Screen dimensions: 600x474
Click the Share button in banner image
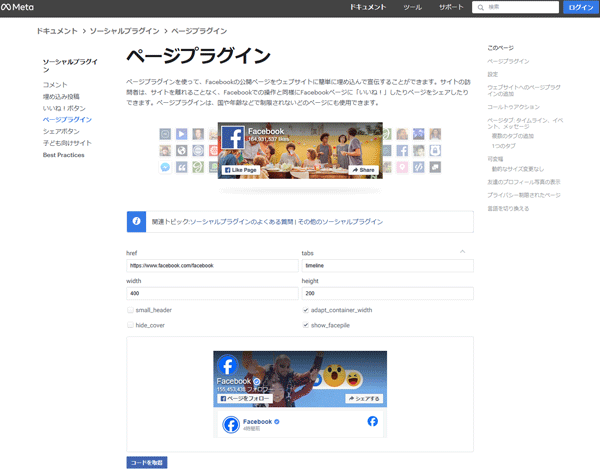click(363, 170)
